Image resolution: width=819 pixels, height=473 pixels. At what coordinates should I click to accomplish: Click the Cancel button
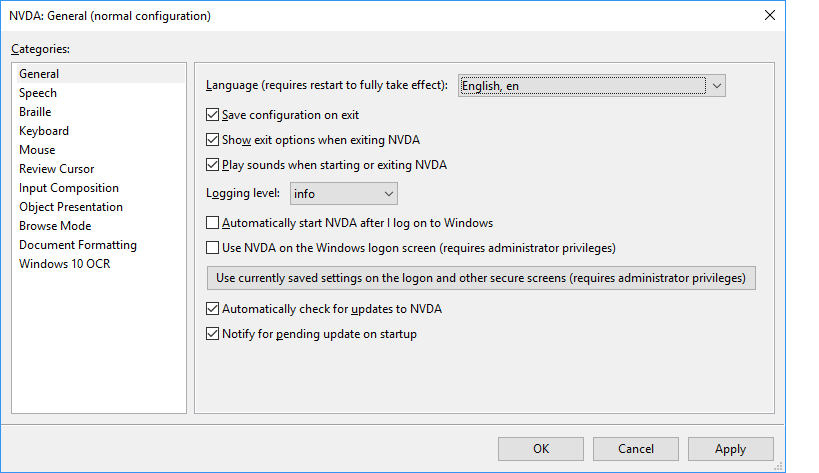coord(636,449)
